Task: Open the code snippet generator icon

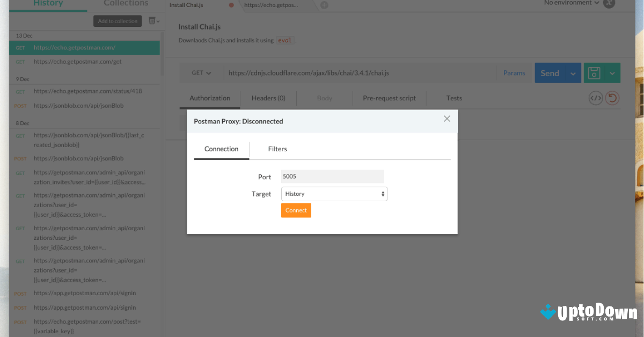Action: (x=595, y=98)
